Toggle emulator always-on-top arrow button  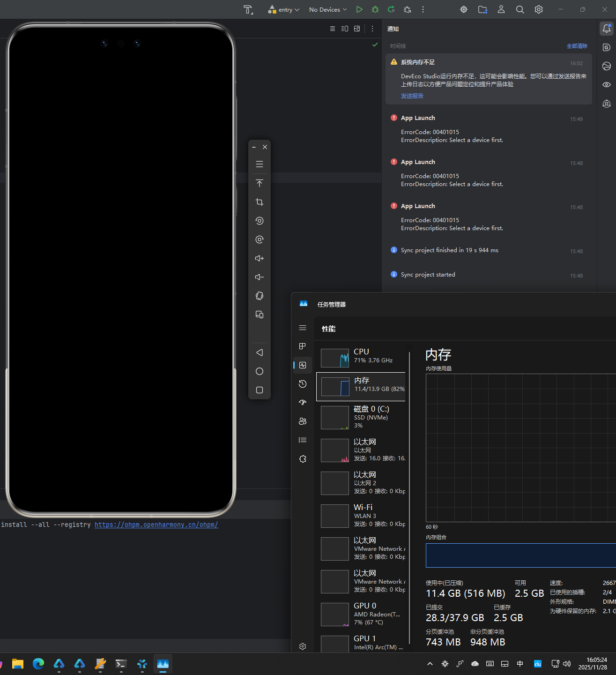click(x=260, y=183)
